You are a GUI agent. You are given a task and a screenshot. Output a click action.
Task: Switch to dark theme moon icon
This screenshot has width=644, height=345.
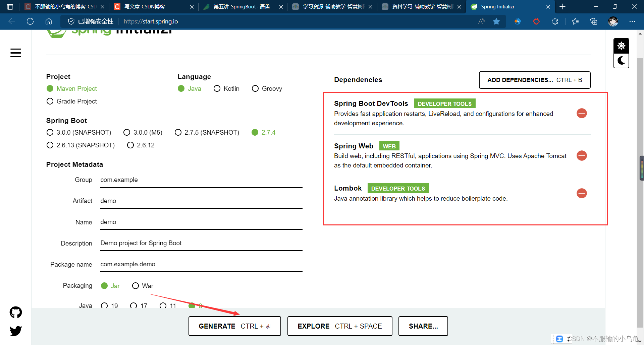[621, 61]
